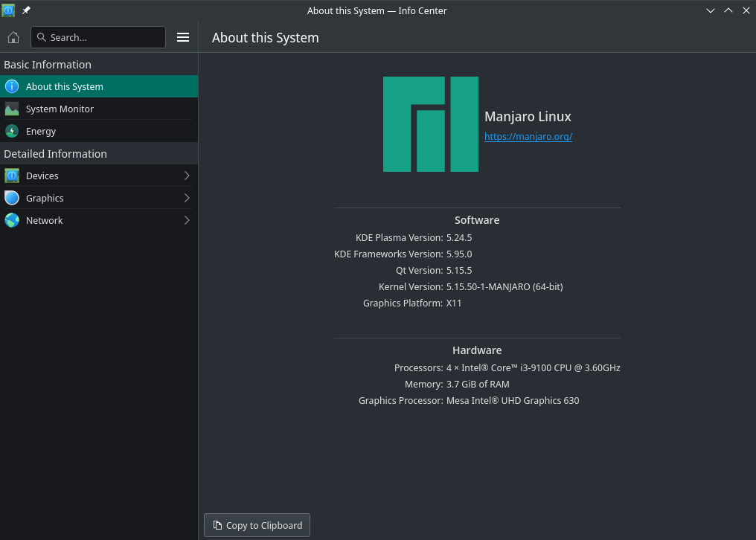Screen dimensions: 756x540
Task: Click the About this System info icon
Action: coord(12,86)
